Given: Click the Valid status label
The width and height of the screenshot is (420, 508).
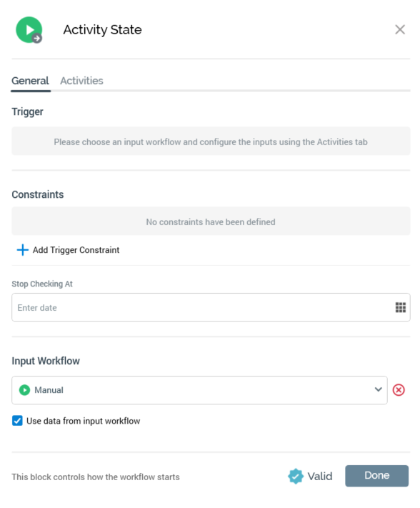Looking at the screenshot, I should (x=320, y=477).
